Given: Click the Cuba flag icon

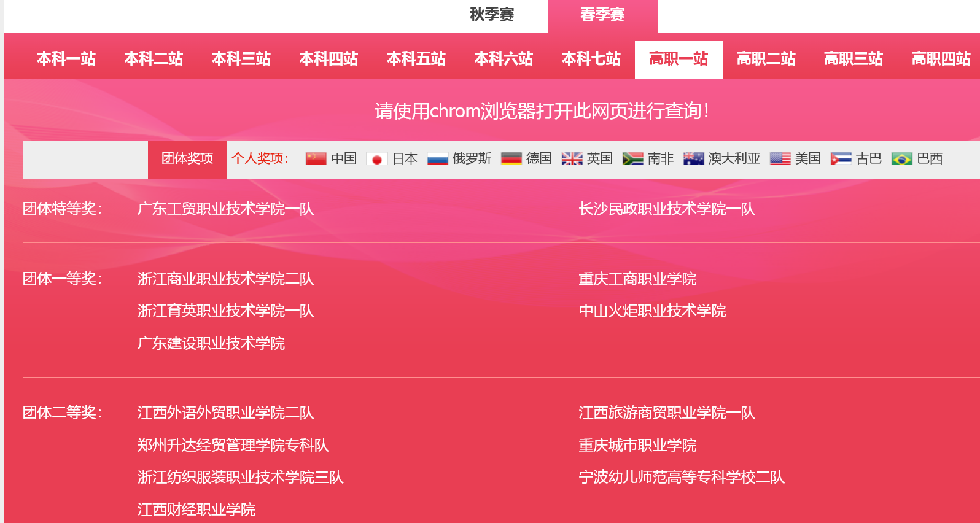Looking at the screenshot, I should click(841, 159).
